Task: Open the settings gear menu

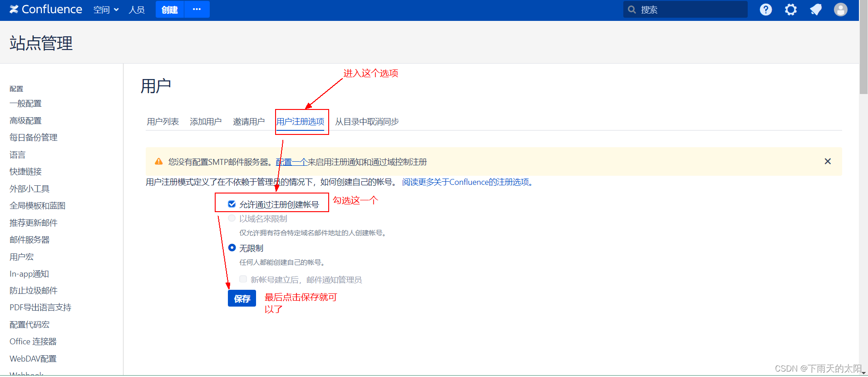Action: (x=791, y=10)
